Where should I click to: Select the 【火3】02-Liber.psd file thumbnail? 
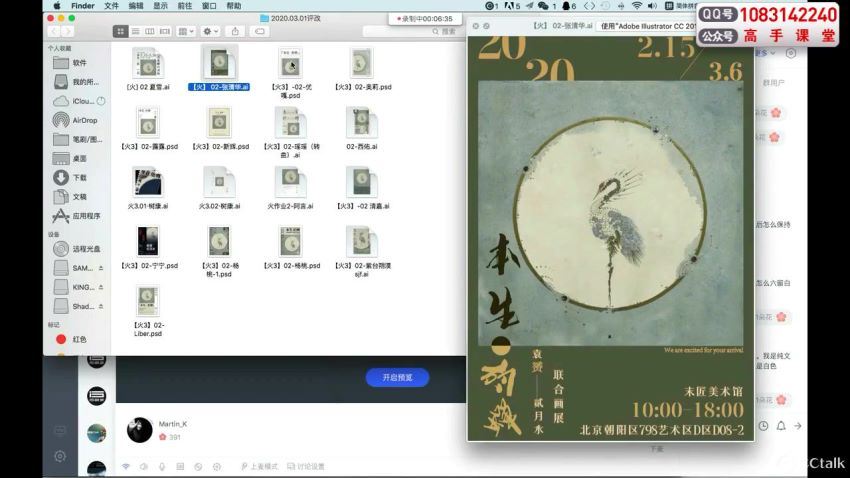148,301
